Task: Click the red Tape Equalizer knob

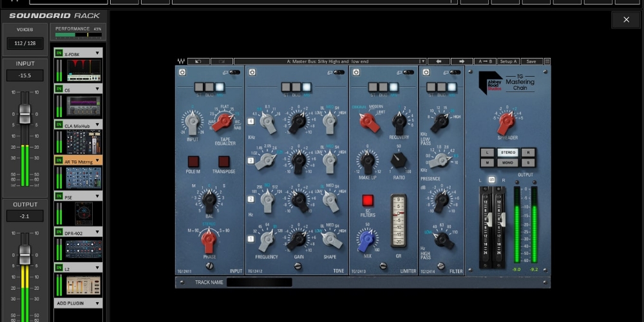Action: (224, 122)
